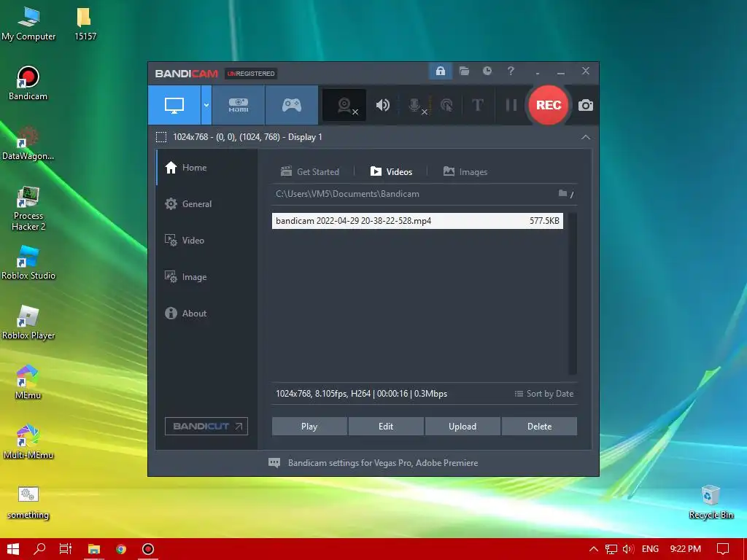This screenshot has width=747, height=560.
Task: Open scheduled recording clock icon
Action: pyautogui.click(x=487, y=71)
